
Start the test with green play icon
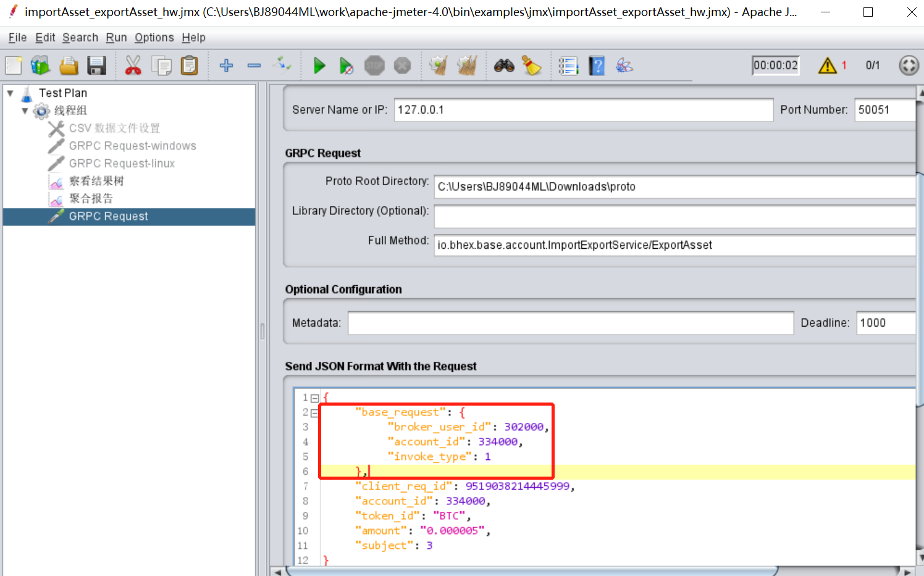click(319, 65)
